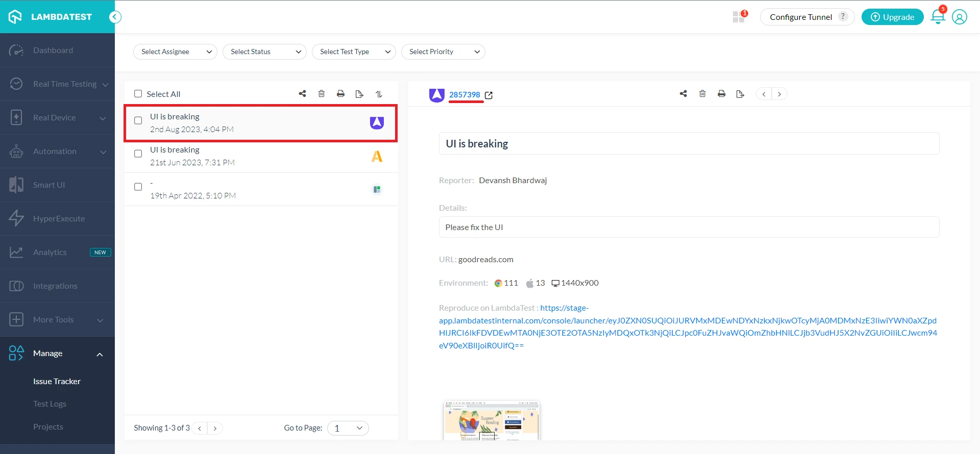Check the Select All checkbox
Screen dimensions: 980x454
[138, 94]
